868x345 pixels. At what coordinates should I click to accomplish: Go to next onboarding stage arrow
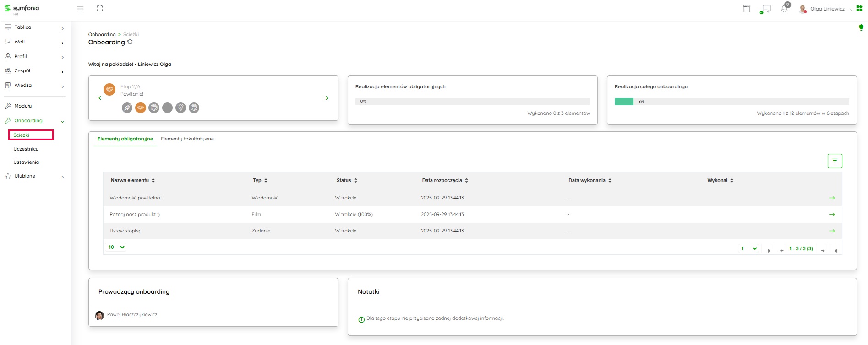pos(327,98)
